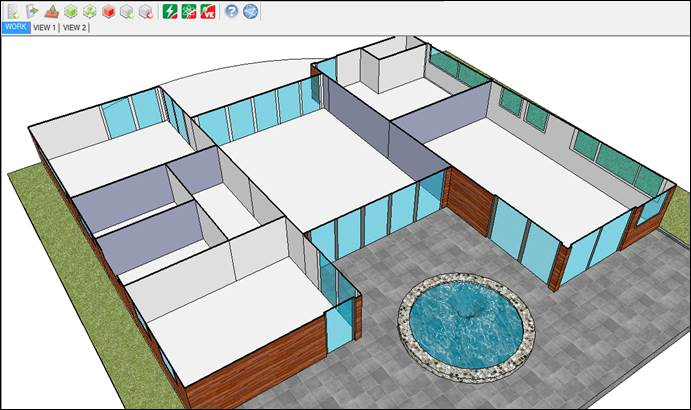
Task: Select the VIEW 2 tab
Action: click(74, 28)
